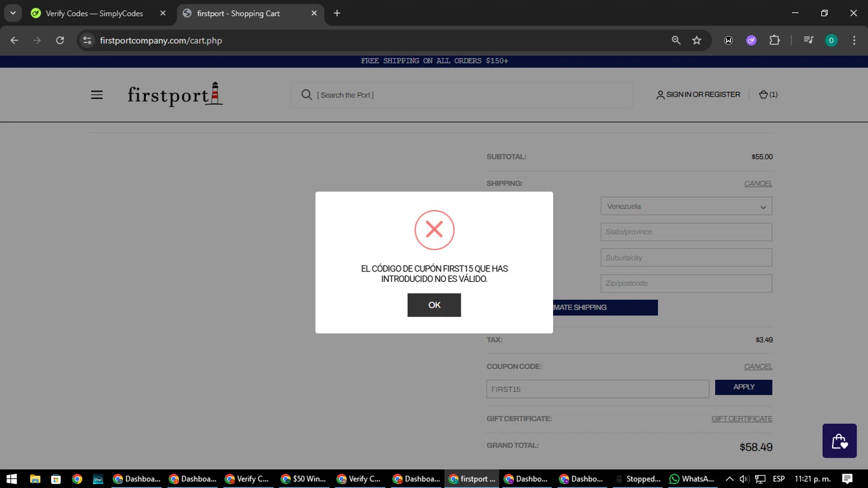Expand the Venezuela country dropdown

point(686,206)
